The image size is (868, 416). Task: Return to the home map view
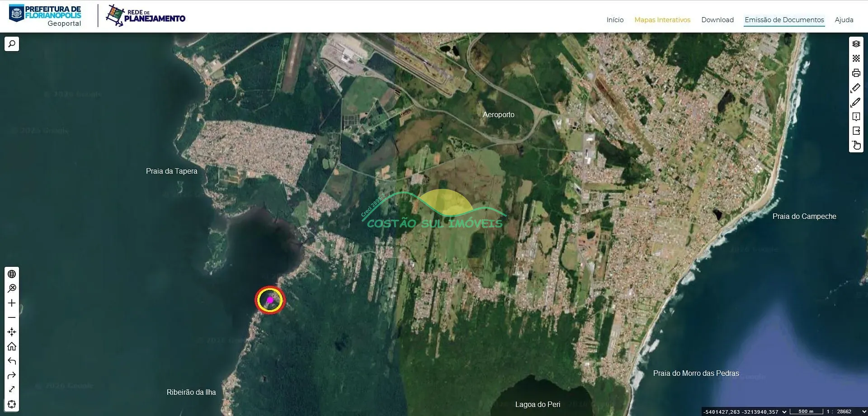[x=12, y=346]
